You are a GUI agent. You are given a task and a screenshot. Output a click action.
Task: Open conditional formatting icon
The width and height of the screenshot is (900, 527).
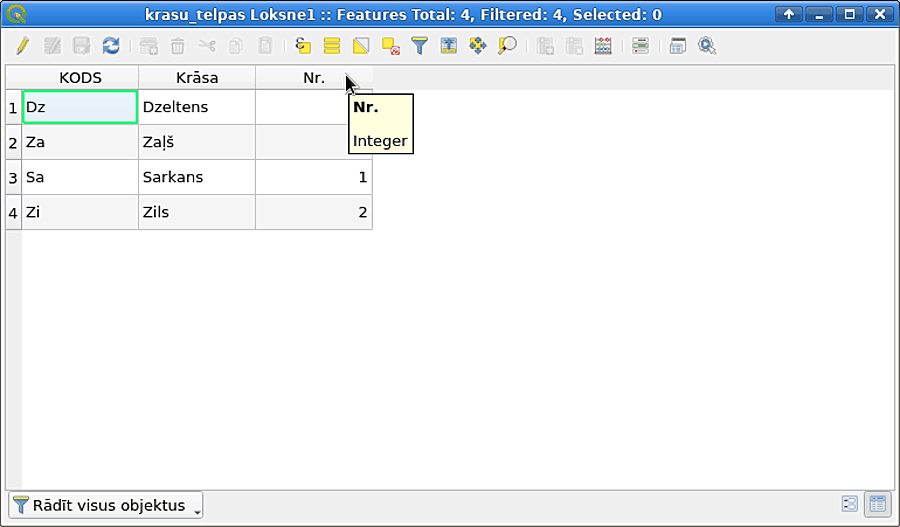640,45
